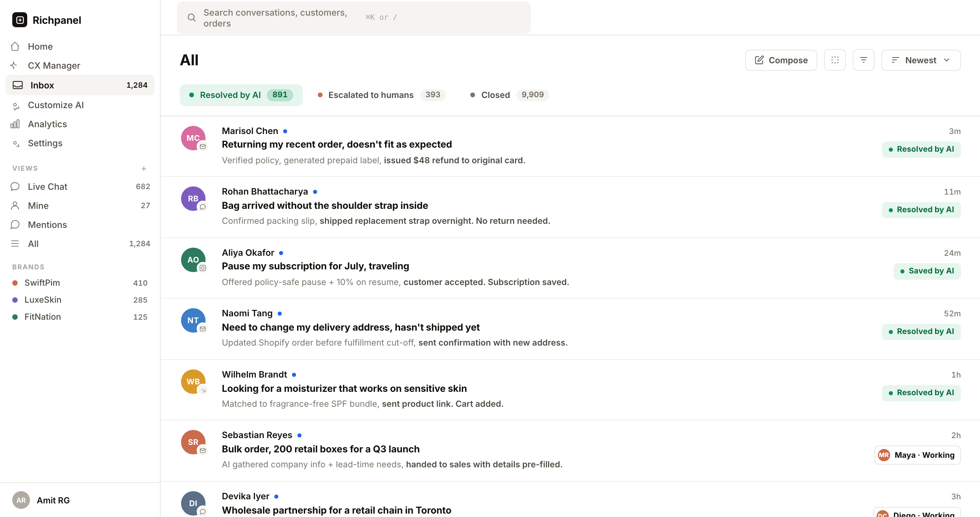Select the Closed tab
The height and width of the screenshot is (517, 980).
point(509,95)
